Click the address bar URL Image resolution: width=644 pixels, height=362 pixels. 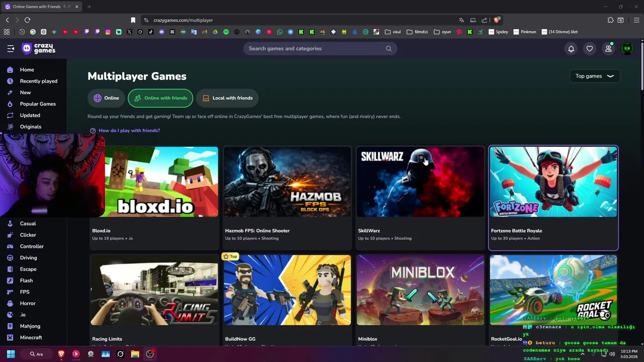(183, 20)
